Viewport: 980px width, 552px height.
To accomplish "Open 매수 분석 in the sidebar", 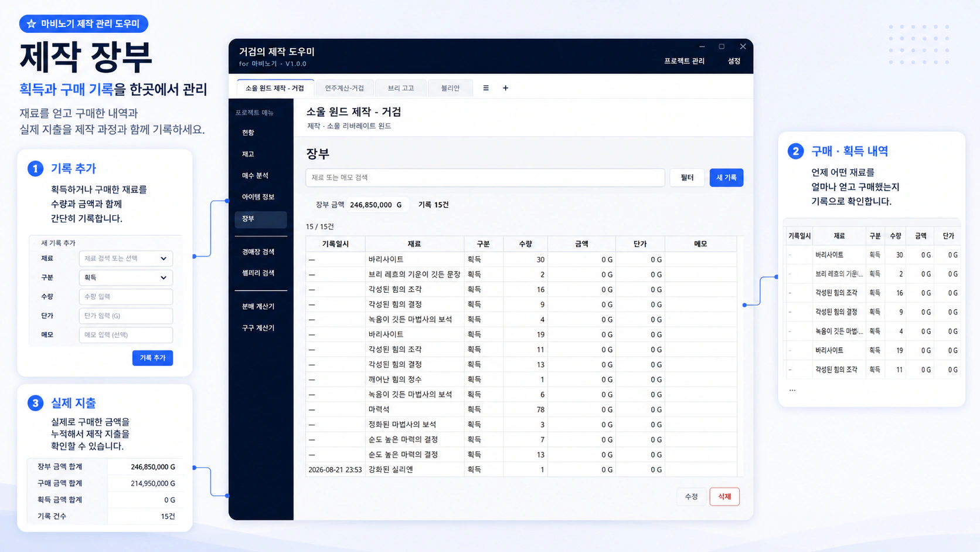I will (261, 175).
